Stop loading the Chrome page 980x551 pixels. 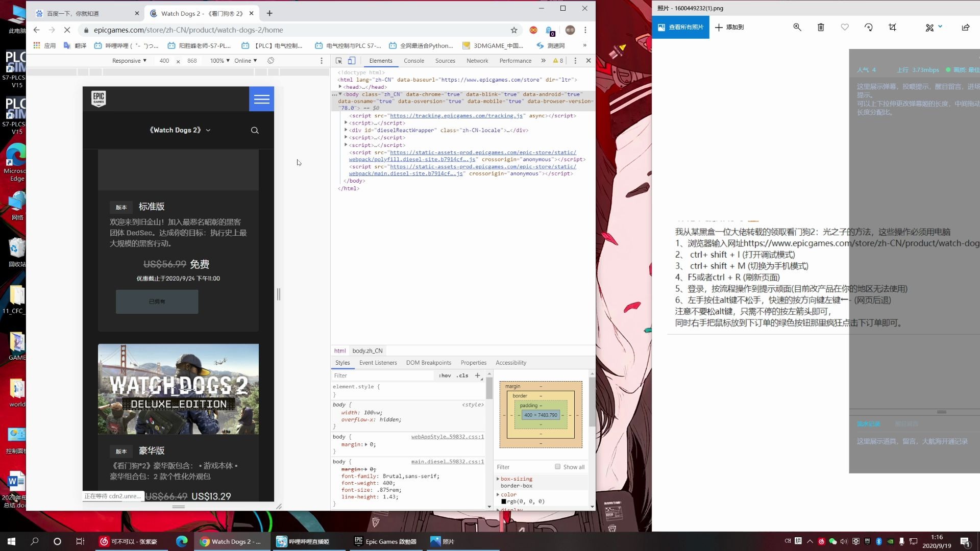tap(67, 30)
